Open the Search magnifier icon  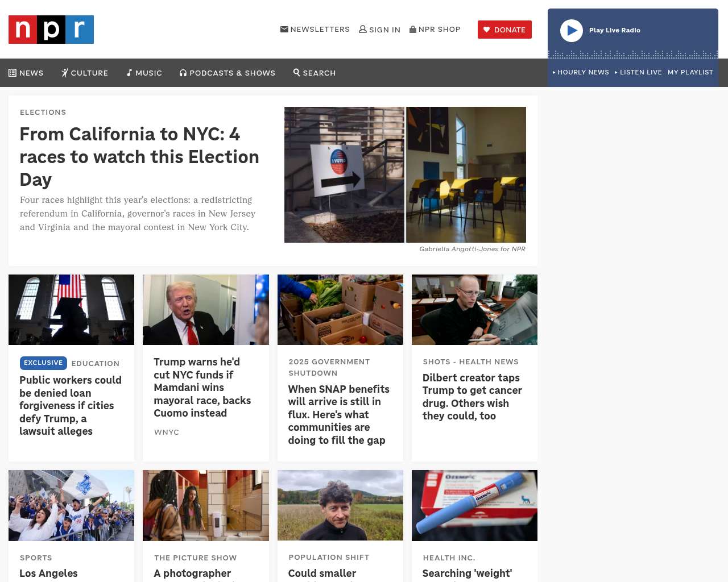click(x=296, y=72)
